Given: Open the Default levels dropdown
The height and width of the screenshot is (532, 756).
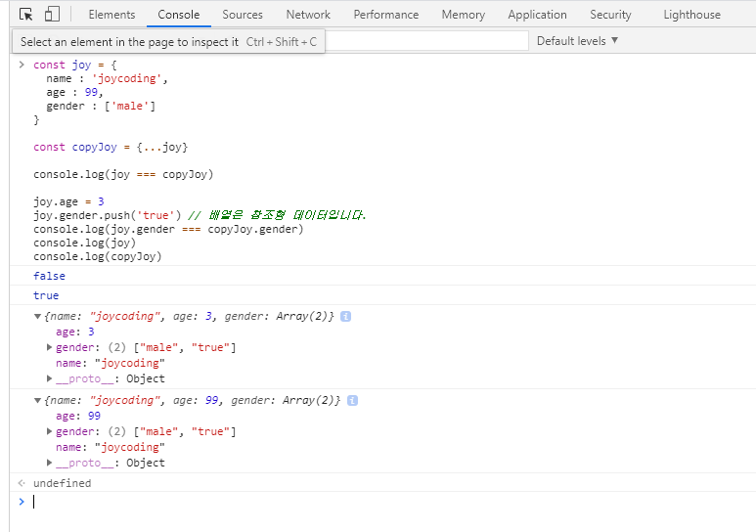Looking at the screenshot, I should pos(577,41).
